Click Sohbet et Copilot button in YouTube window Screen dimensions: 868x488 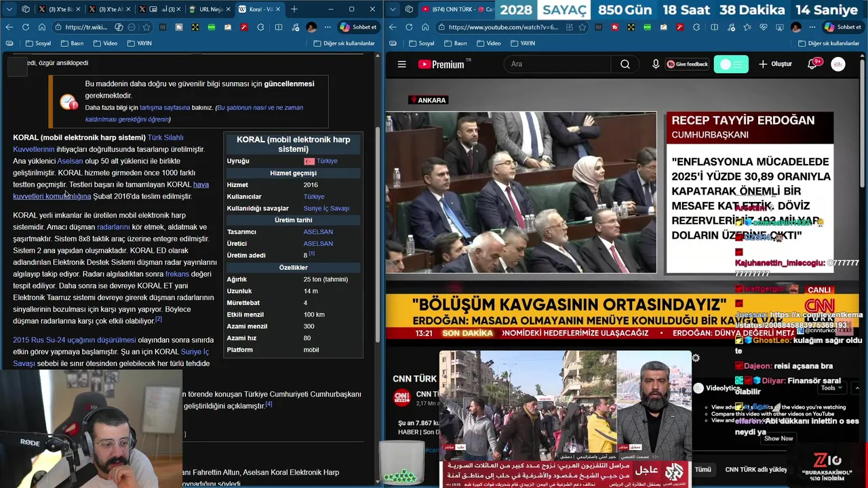coord(842,27)
